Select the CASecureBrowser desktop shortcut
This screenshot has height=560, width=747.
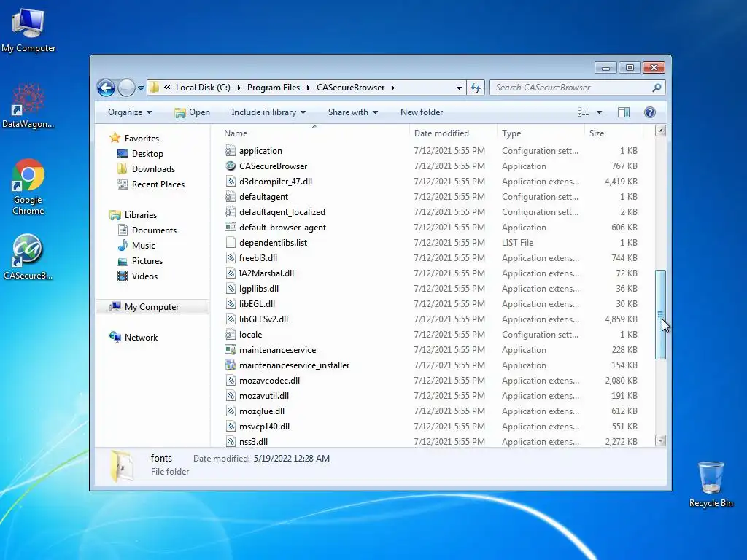(x=28, y=257)
